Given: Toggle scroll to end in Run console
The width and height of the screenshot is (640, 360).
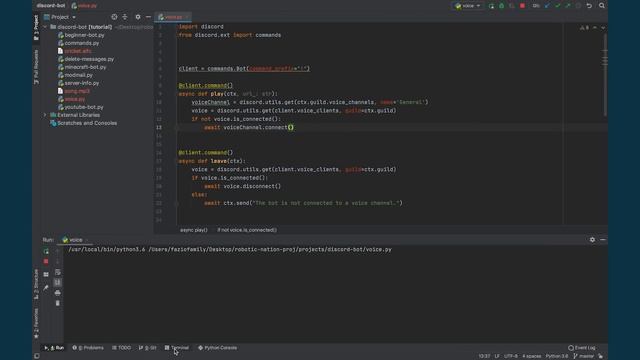Looking at the screenshot, I should tap(58, 282).
